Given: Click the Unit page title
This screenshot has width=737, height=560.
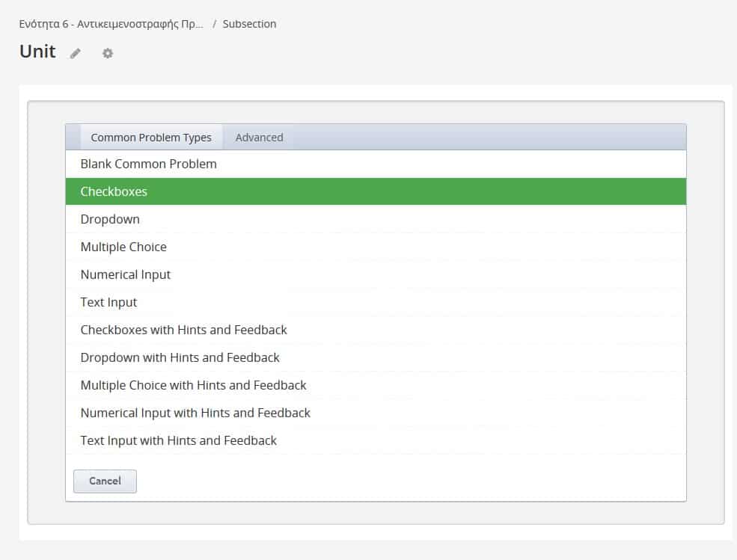Looking at the screenshot, I should [x=37, y=52].
